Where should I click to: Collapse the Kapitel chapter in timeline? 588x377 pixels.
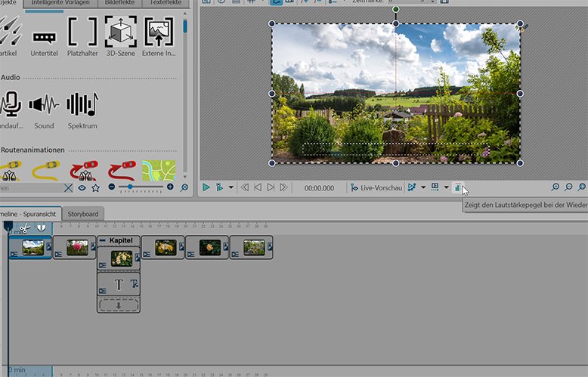[103, 240]
